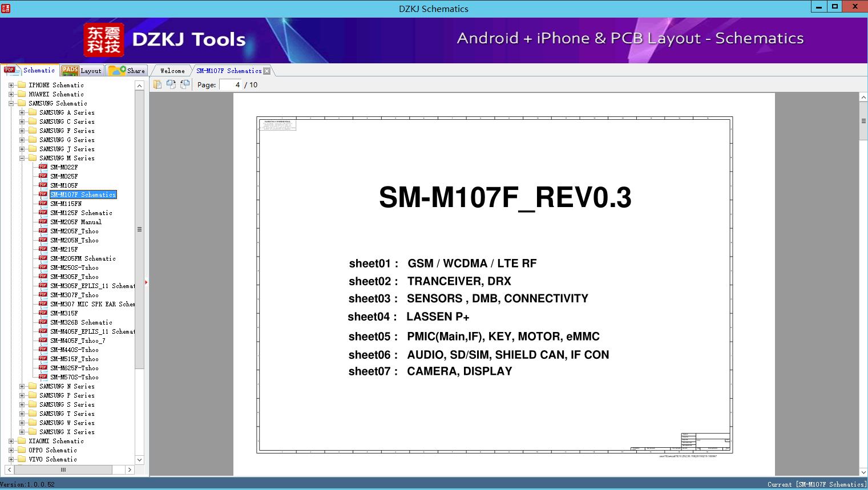
Task: Expand the SAMSUNG S Series folder
Action: click(x=22, y=404)
